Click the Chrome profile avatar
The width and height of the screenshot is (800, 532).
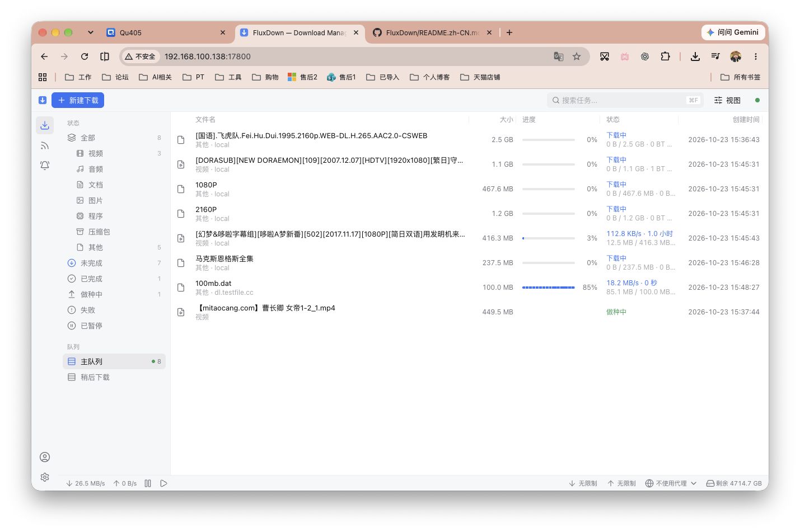736,57
